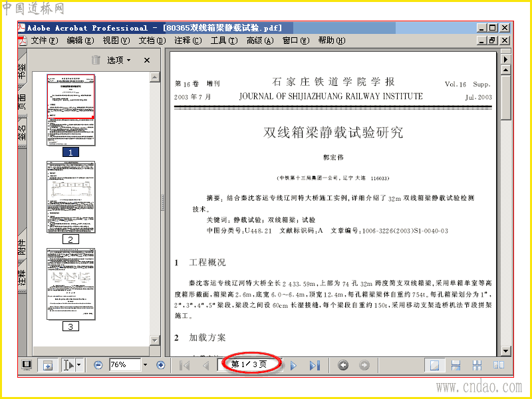Click the zoom out minus icon
Image resolution: width=532 pixels, height=399 pixels.
[98, 365]
